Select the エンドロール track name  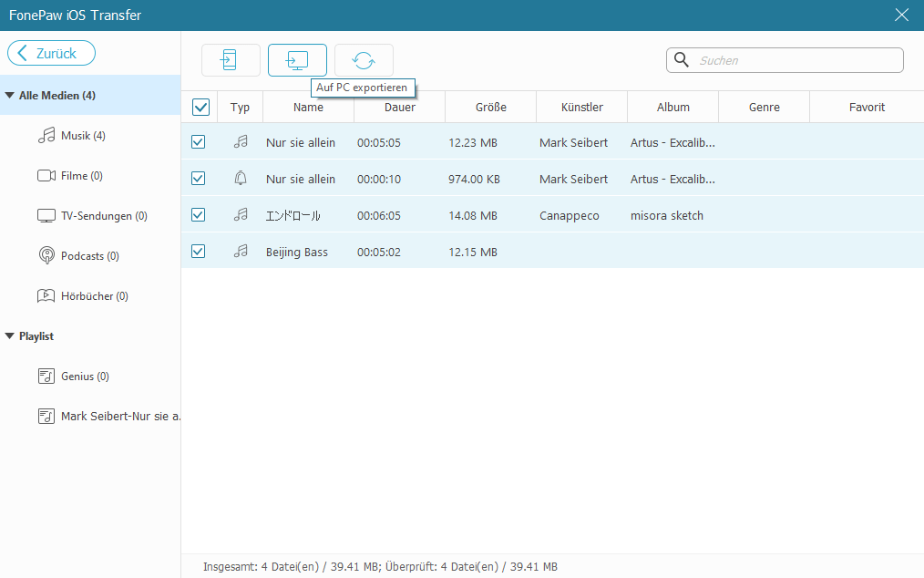293,216
